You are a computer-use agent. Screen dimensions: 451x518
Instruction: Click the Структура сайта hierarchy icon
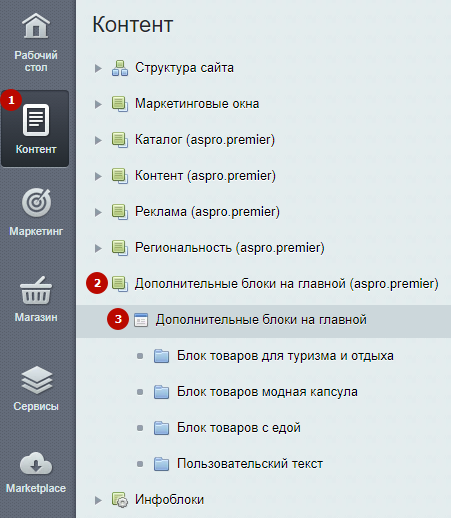click(x=120, y=68)
